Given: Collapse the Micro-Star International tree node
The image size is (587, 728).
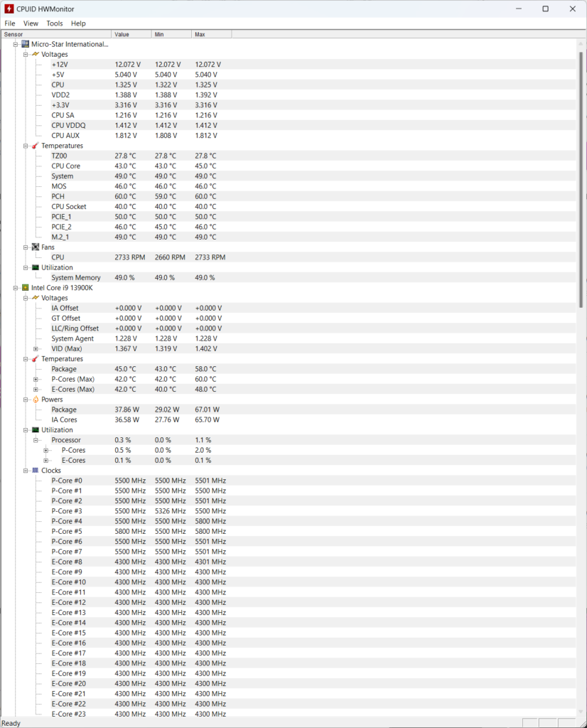Looking at the screenshot, I should coord(15,44).
